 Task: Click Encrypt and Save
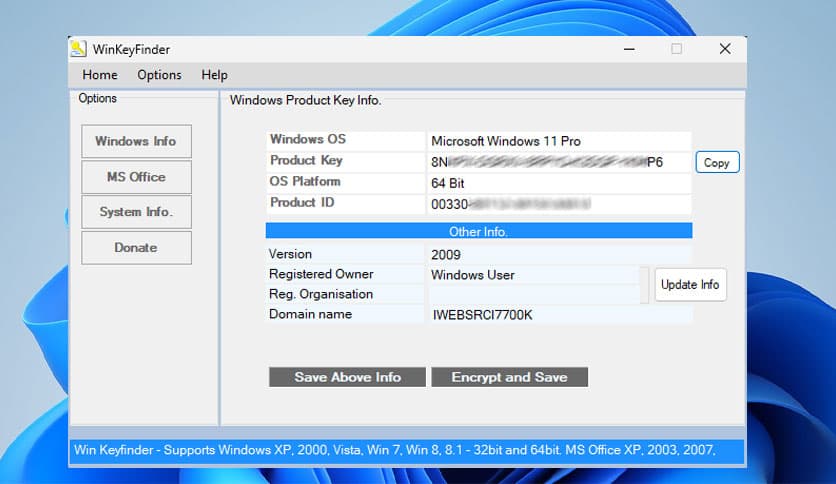[509, 377]
